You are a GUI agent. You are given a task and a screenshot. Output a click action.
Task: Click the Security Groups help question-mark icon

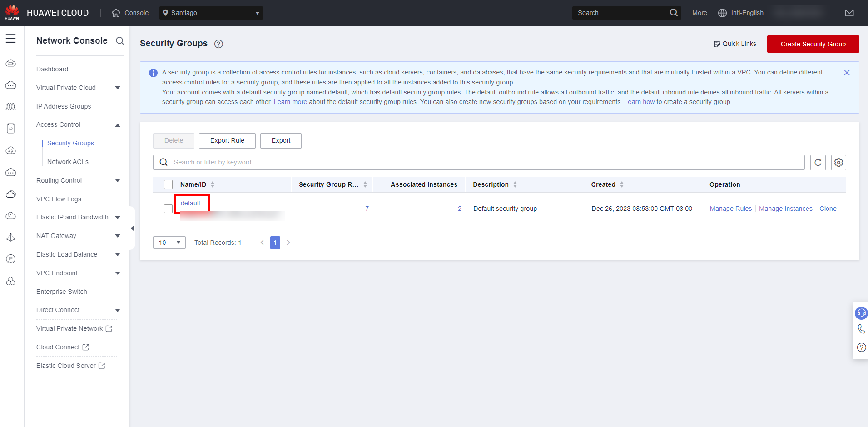coord(218,44)
